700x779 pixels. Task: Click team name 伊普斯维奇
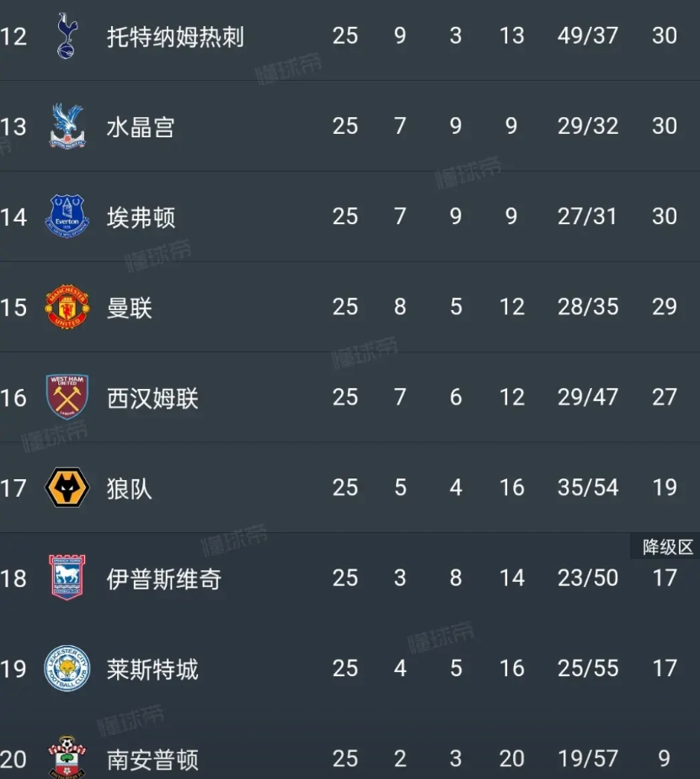164,579
